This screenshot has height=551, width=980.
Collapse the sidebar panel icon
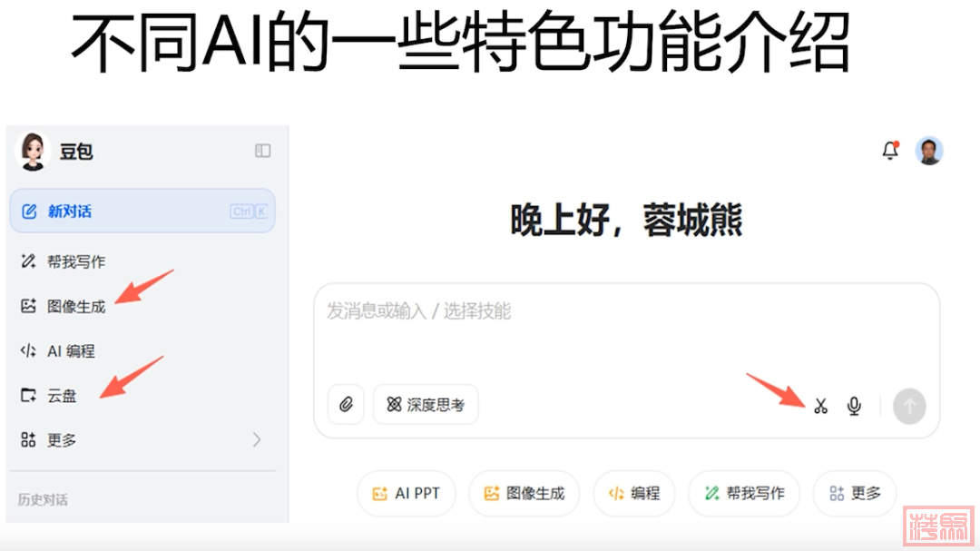263,152
